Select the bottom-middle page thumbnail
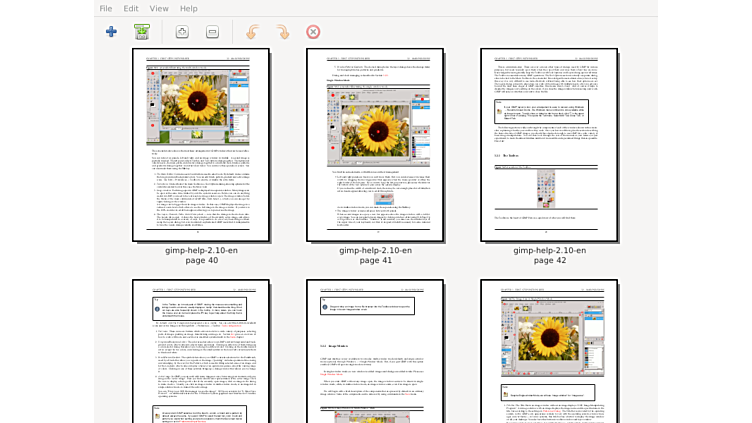The height and width of the screenshot is (423, 752). 375,351
